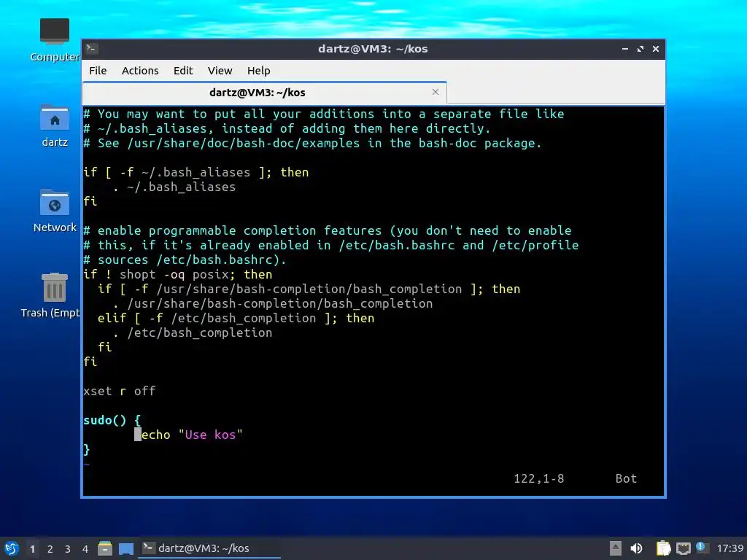
Task: Click the '# See /usr/share/doc/bash-doc/examples' comment line
Action: pos(312,143)
